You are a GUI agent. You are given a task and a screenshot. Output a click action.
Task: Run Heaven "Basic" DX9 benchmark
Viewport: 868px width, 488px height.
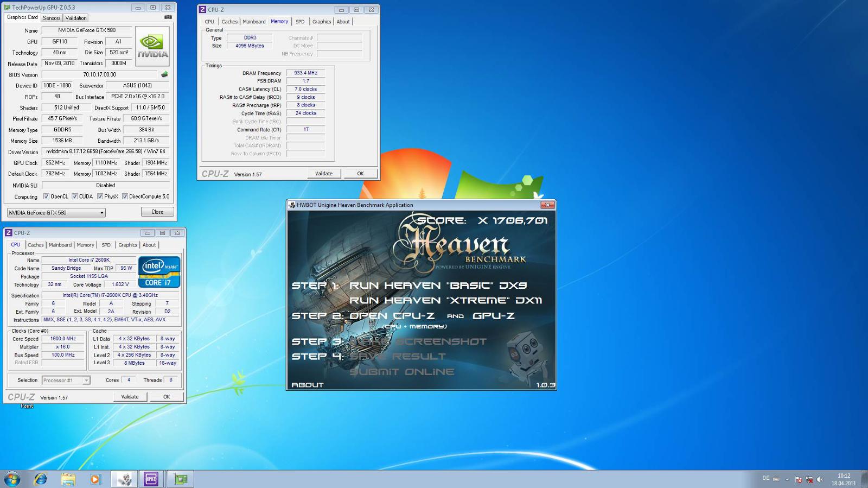438,286
